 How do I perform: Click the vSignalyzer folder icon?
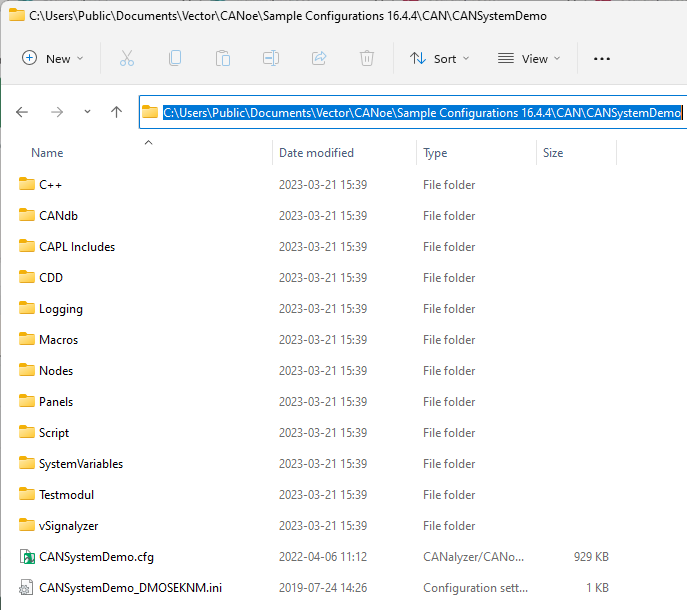click(27, 525)
